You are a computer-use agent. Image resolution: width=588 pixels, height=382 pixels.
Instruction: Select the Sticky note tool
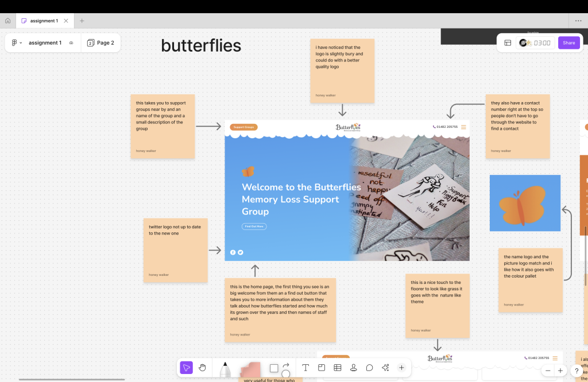pos(250,369)
